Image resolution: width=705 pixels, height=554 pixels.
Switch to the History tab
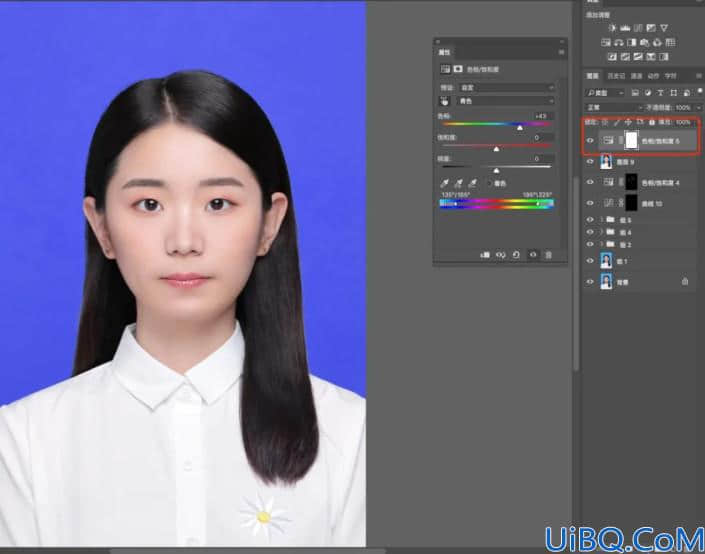pyautogui.click(x=616, y=76)
